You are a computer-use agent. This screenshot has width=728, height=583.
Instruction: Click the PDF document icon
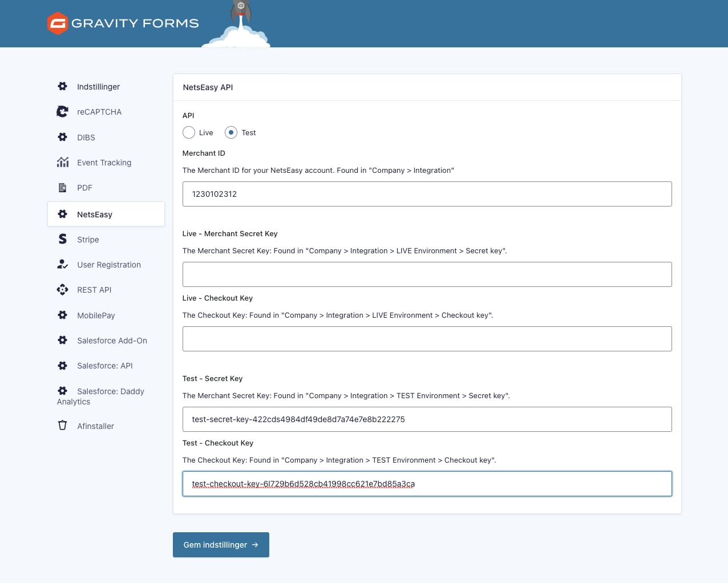[x=63, y=187]
